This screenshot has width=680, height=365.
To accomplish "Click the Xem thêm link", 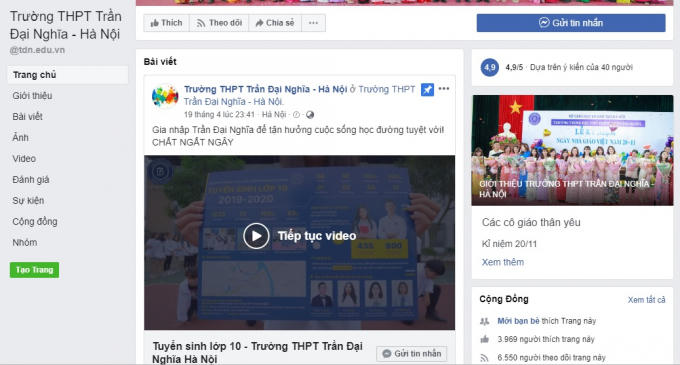I will point(503,262).
